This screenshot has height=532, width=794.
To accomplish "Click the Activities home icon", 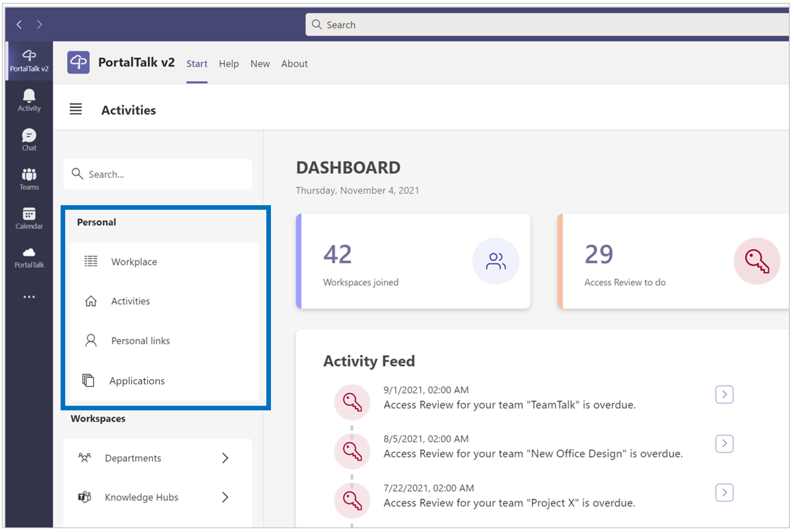I will point(91,301).
